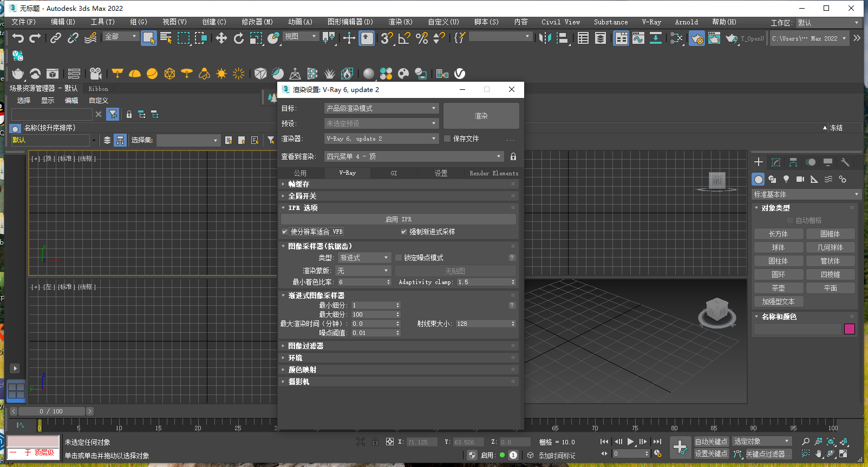Expand the 帧缓存 rollout
Image resolution: width=868 pixels, height=467 pixels.
[399, 184]
